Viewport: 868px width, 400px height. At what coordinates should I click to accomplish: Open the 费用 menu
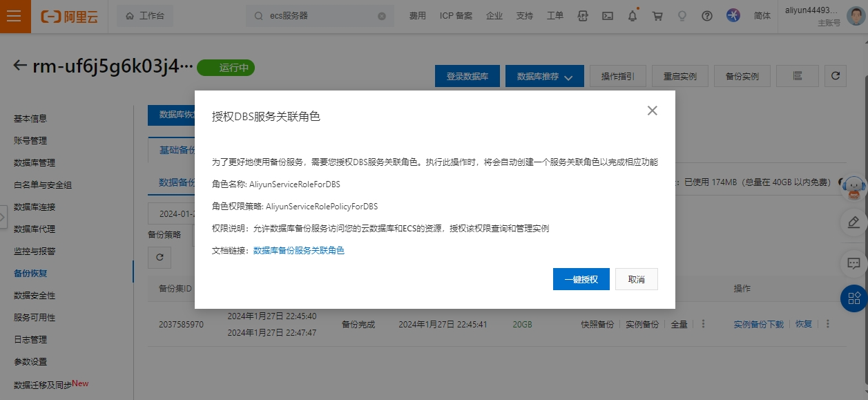click(x=417, y=16)
